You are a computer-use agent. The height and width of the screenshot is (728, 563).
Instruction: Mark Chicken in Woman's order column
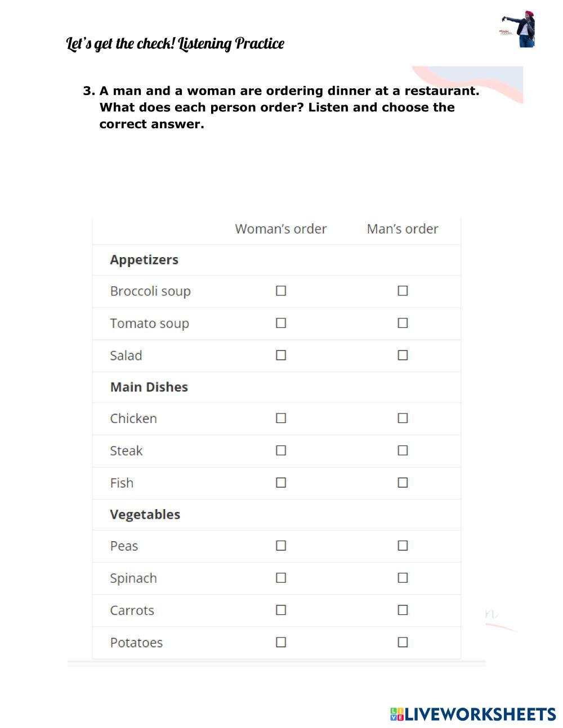point(281,418)
